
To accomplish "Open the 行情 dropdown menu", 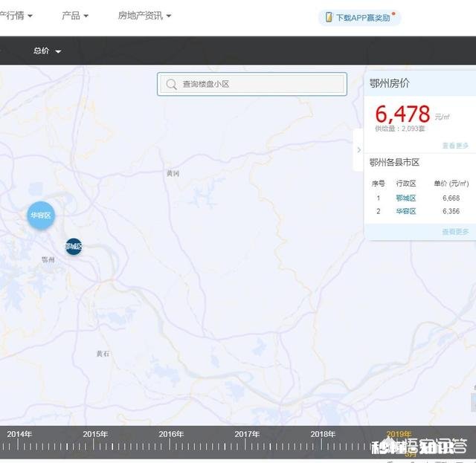I will click(x=16, y=16).
